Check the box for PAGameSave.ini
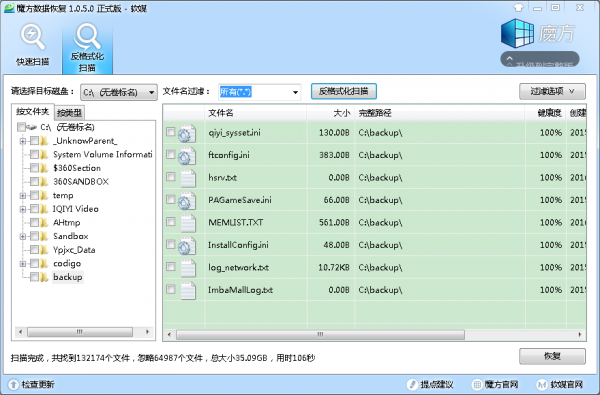Screen dimensions: 600x395 171,199
